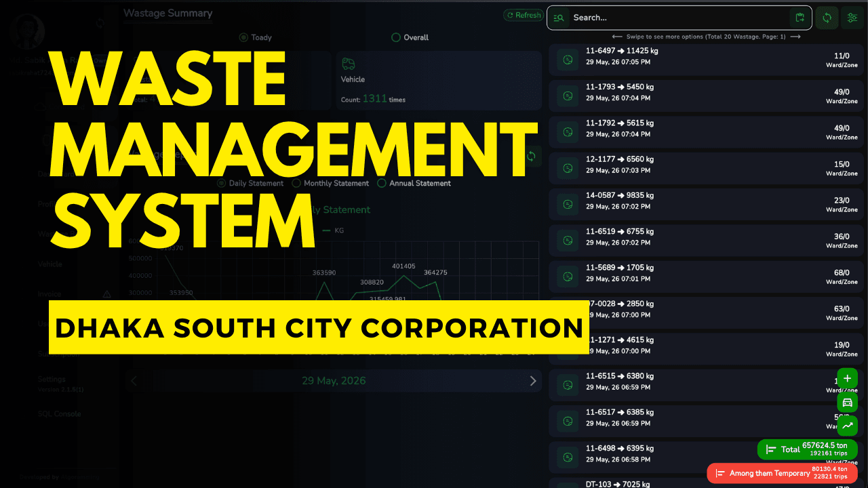This screenshot has height=488, width=868.
Task: Click the 36/0 Ward/Zone value
Action: point(842,237)
